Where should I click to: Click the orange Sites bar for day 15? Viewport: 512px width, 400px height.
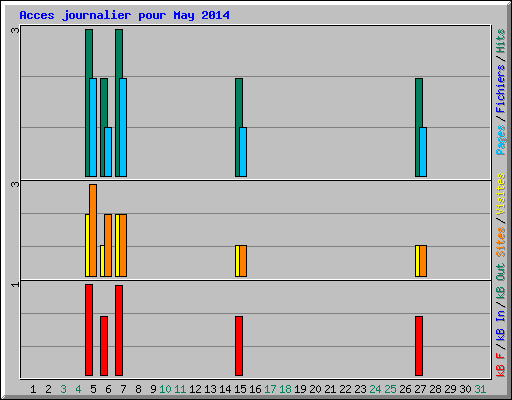(243, 261)
